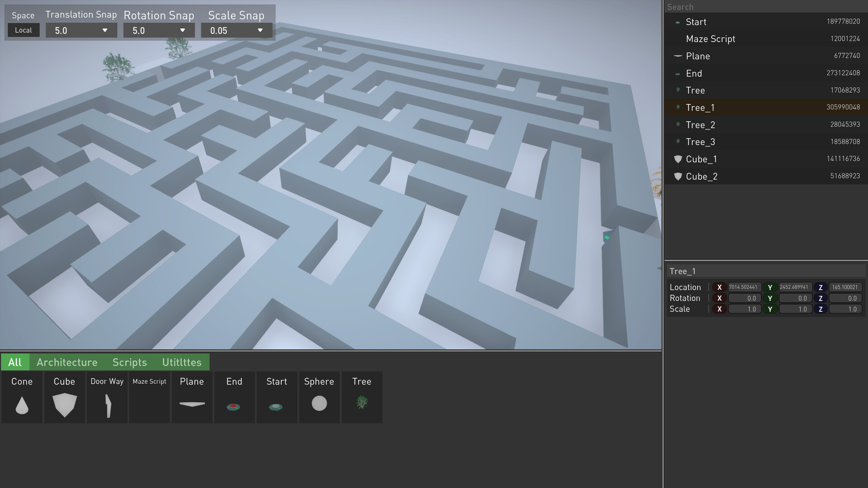This screenshot has width=868, height=488.
Task: Select the Plane asset in the palette
Action: pyautogui.click(x=192, y=398)
